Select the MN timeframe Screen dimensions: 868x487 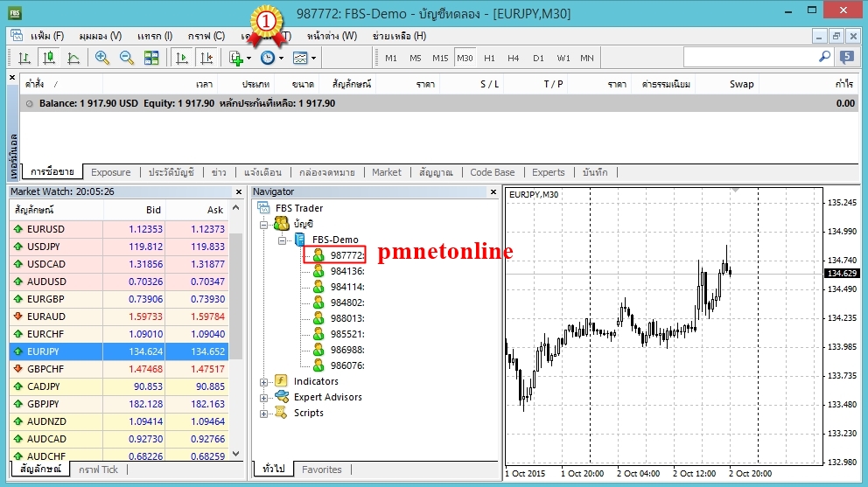pos(587,58)
